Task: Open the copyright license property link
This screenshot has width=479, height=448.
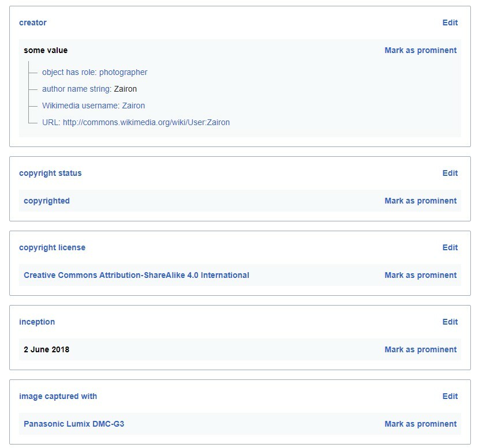Action: (52, 247)
